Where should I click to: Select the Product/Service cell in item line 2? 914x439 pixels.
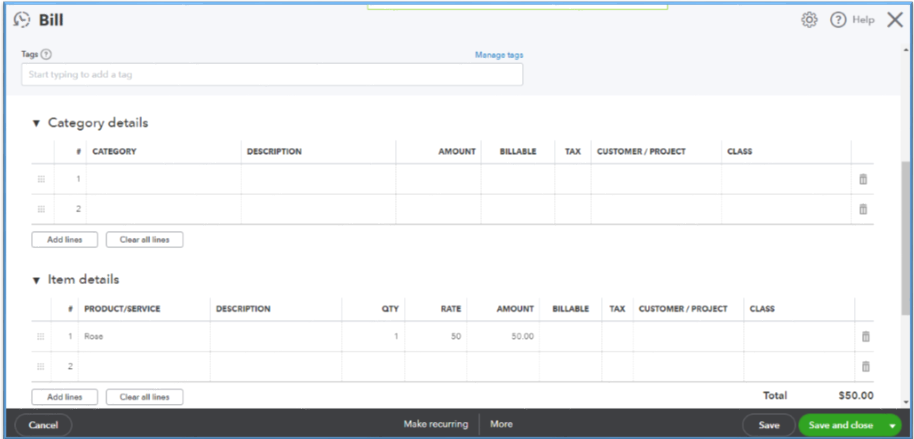point(144,366)
